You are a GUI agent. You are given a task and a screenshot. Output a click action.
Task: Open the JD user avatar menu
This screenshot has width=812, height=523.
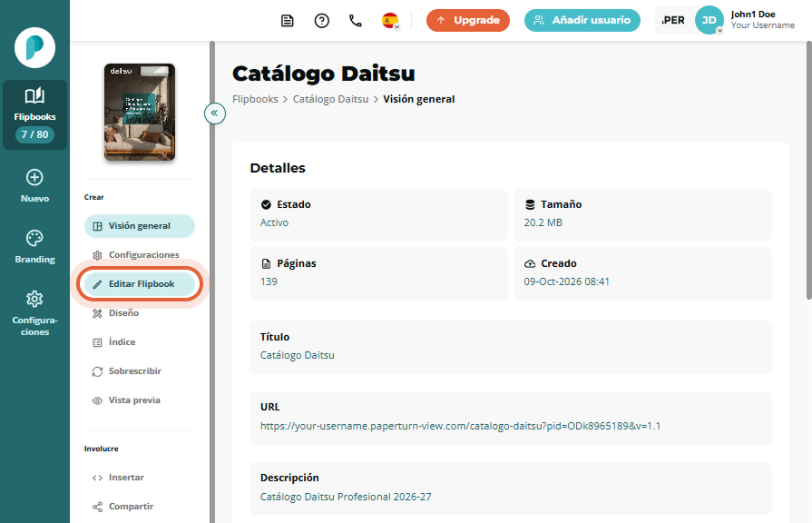pos(709,20)
